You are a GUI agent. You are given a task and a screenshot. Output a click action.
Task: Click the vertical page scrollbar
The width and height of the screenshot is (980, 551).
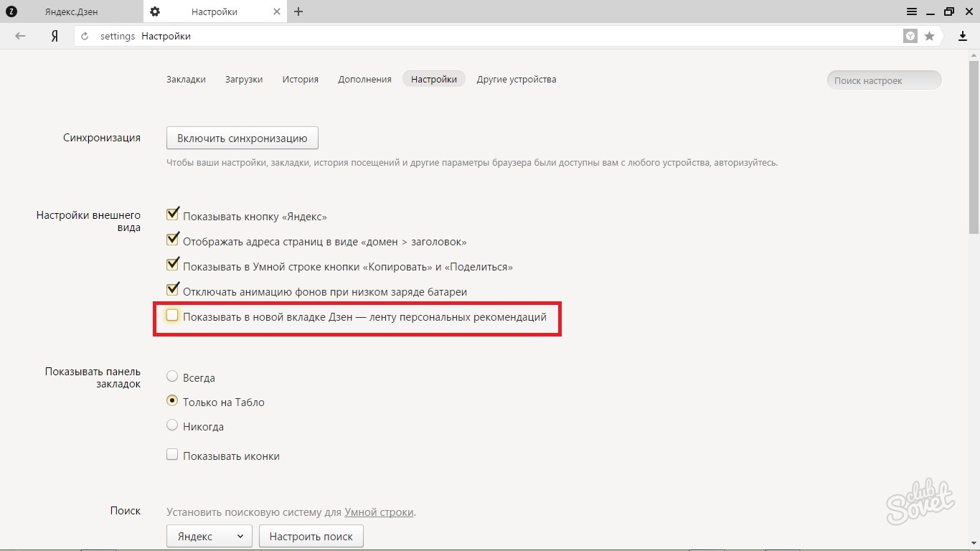(974, 146)
